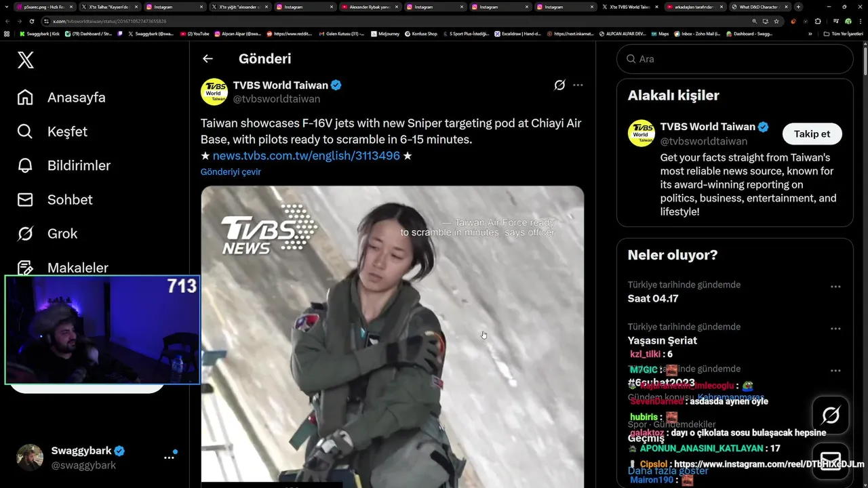The height and width of the screenshot is (488, 868).
Task: Click the Grok icon on the TVBS post
Action: click(x=559, y=85)
